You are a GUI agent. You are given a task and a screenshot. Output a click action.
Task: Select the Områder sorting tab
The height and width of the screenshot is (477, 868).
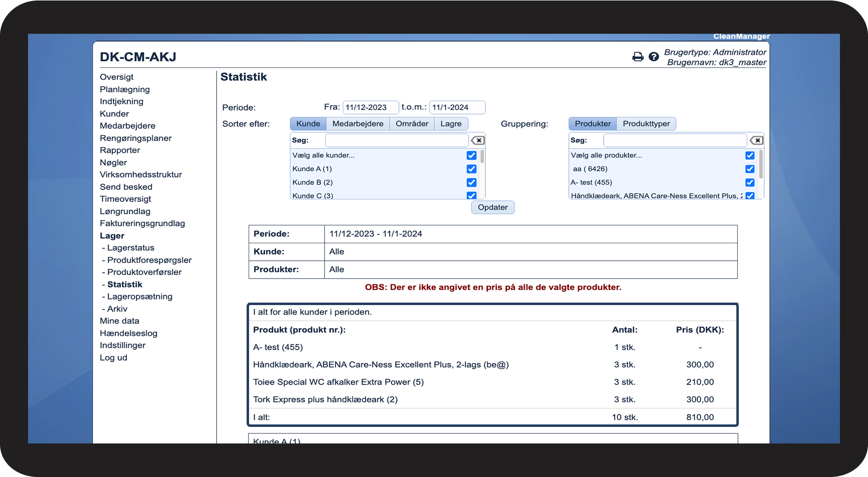[412, 124]
